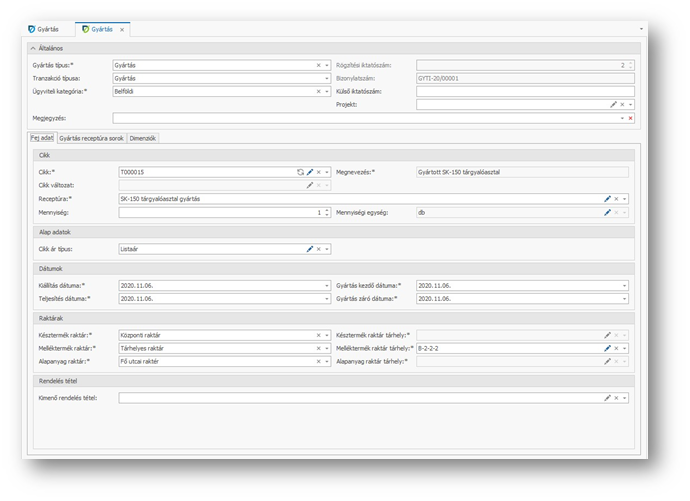Collapse the Általános section
The height and width of the screenshot is (501, 690).
[x=33, y=47]
